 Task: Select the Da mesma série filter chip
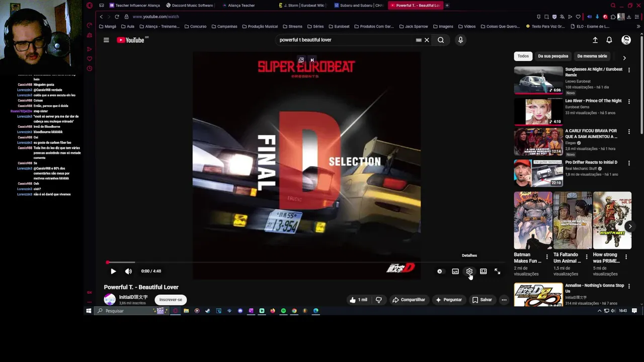coord(592,56)
